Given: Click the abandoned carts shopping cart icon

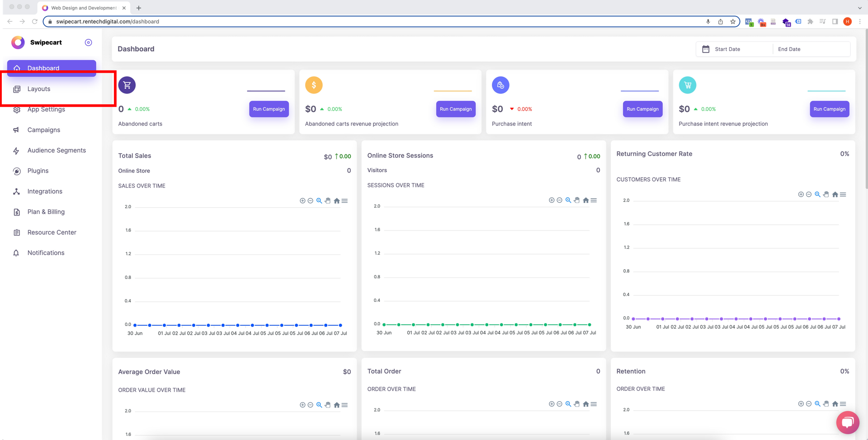Looking at the screenshot, I should (x=127, y=85).
